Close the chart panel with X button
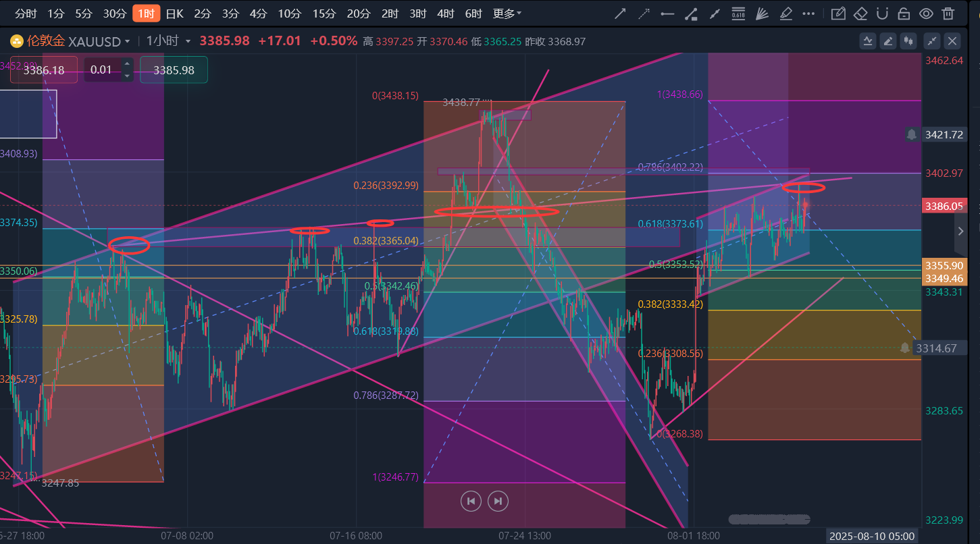 point(952,41)
